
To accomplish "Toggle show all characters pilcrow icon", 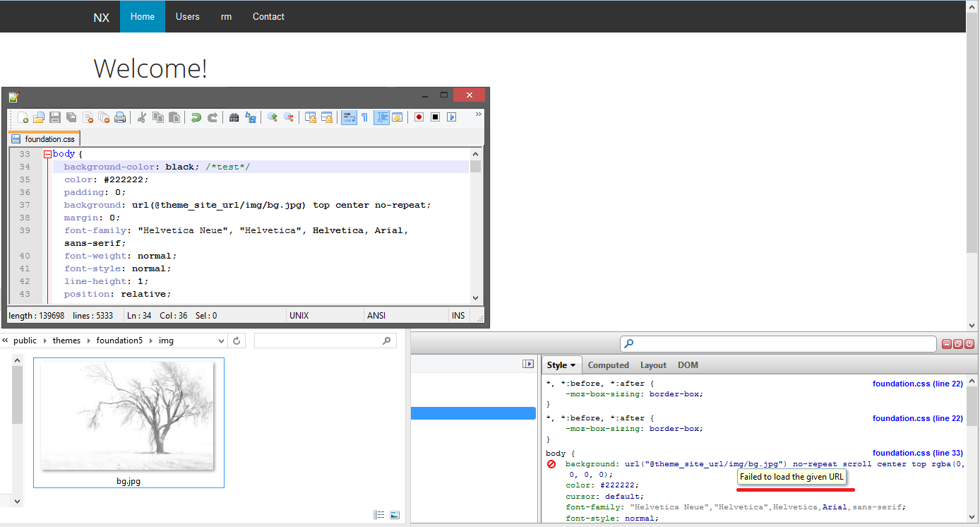I will tap(364, 117).
